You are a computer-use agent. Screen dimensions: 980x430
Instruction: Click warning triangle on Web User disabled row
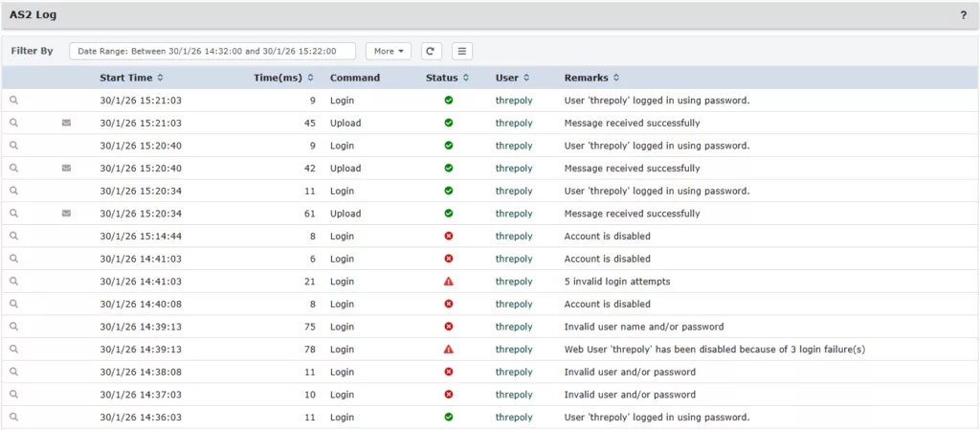[x=448, y=350]
